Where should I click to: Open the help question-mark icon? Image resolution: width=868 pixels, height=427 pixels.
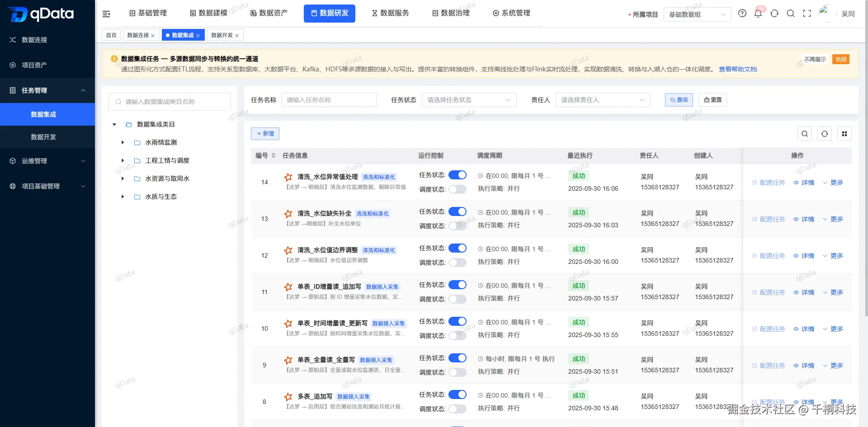pos(742,14)
